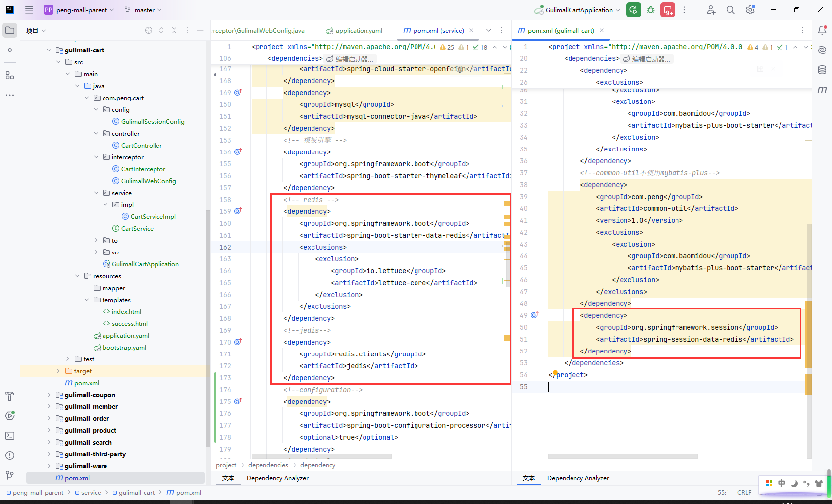Open peng-mall-parent project dropdown

click(x=79, y=10)
